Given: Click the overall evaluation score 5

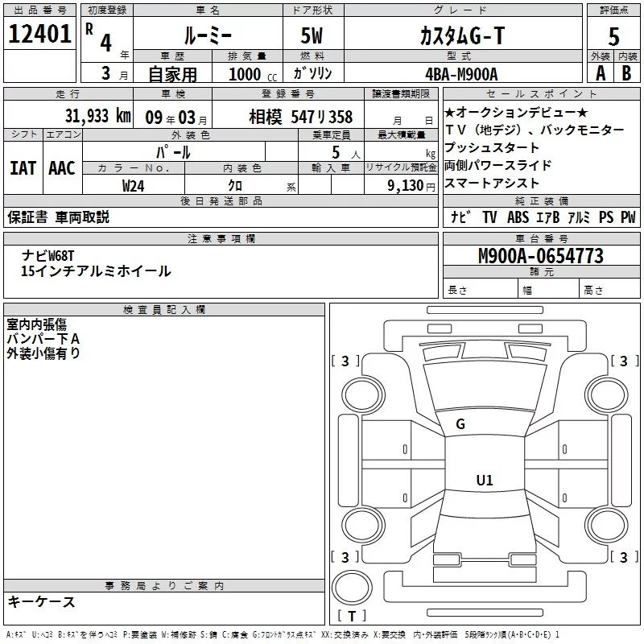Looking at the screenshot, I should click(x=613, y=36).
